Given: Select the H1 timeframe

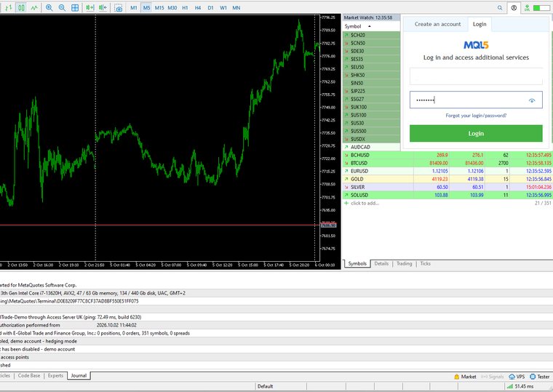Looking at the screenshot, I should tap(185, 7).
